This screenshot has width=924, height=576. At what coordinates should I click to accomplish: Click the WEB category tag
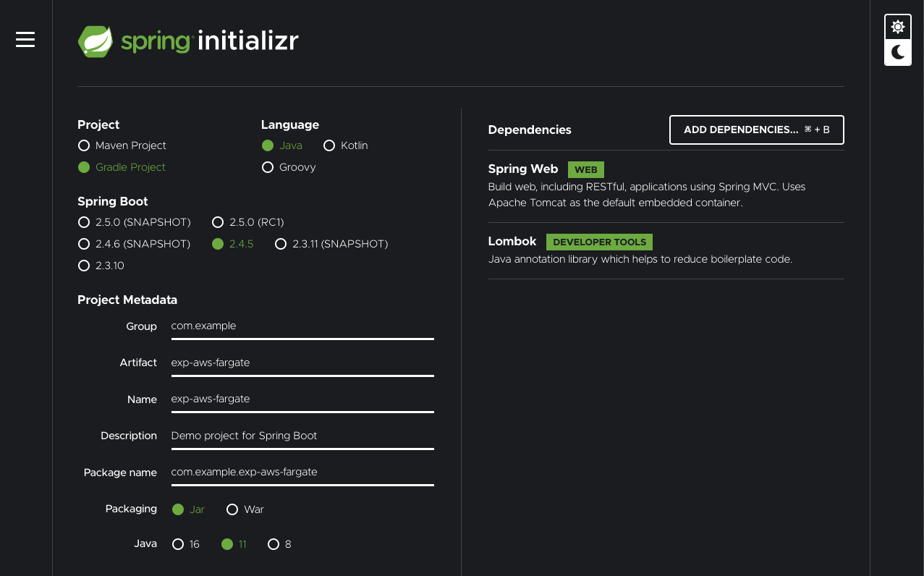coord(585,169)
